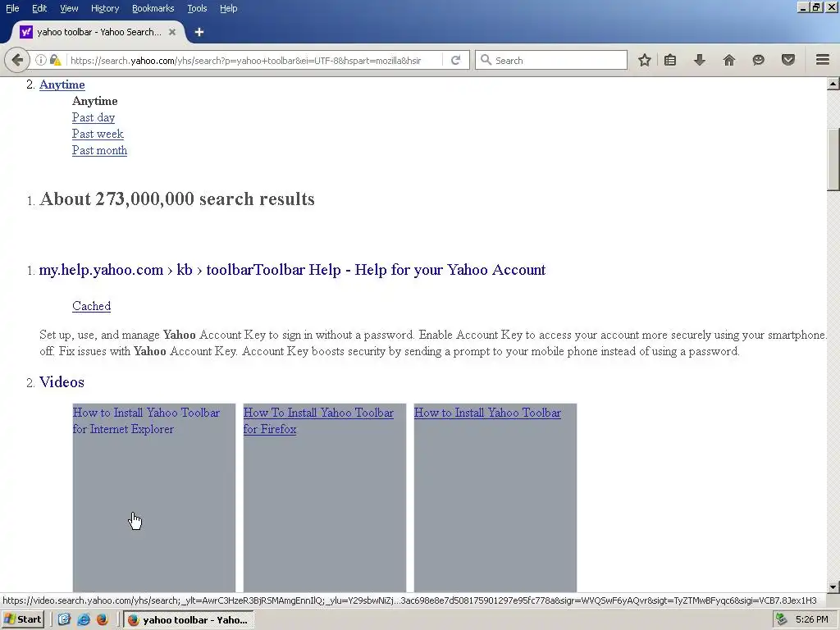Open the Hello chat smiley icon
The width and height of the screenshot is (840, 630).
tap(758, 60)
